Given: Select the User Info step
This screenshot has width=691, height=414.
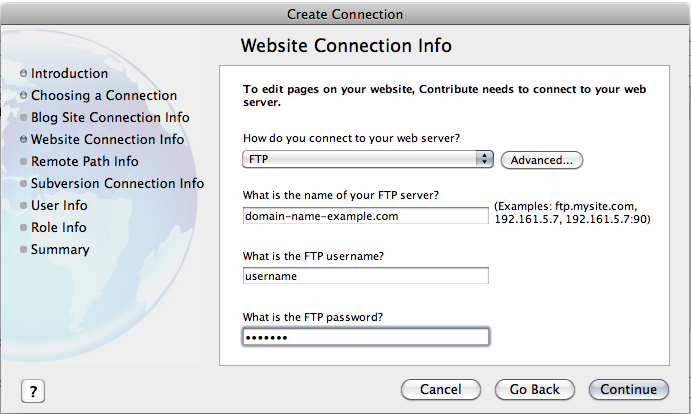Looking at the screenshot, I should coord(59,205).
